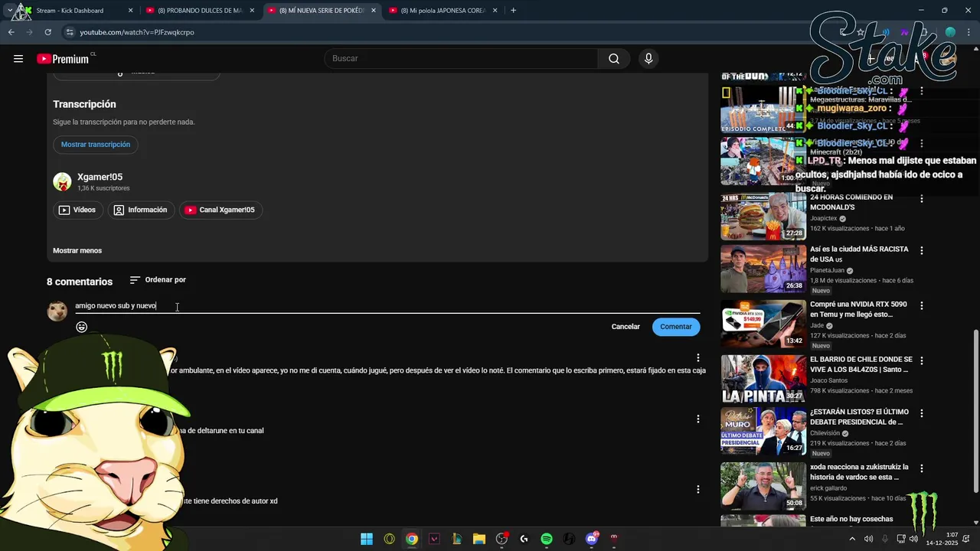Open Chrome tab search dropdown arrow
The height and width of the screenshot is (551, 980).
point(9,11)
